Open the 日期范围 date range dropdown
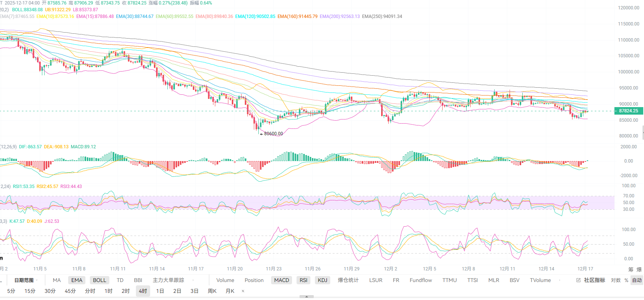644x300 pixels. [x=26, y=280]
